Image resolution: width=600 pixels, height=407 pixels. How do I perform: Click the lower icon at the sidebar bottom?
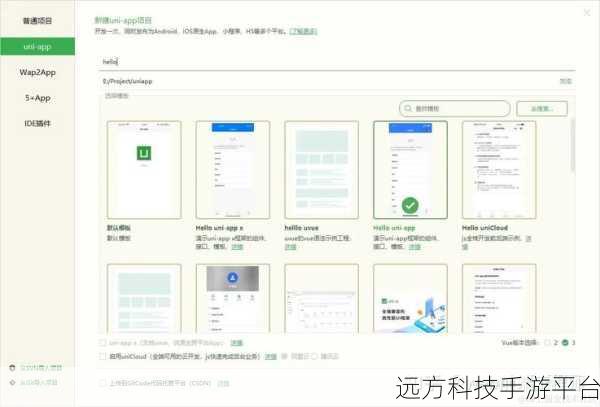[x=12, y=383]
